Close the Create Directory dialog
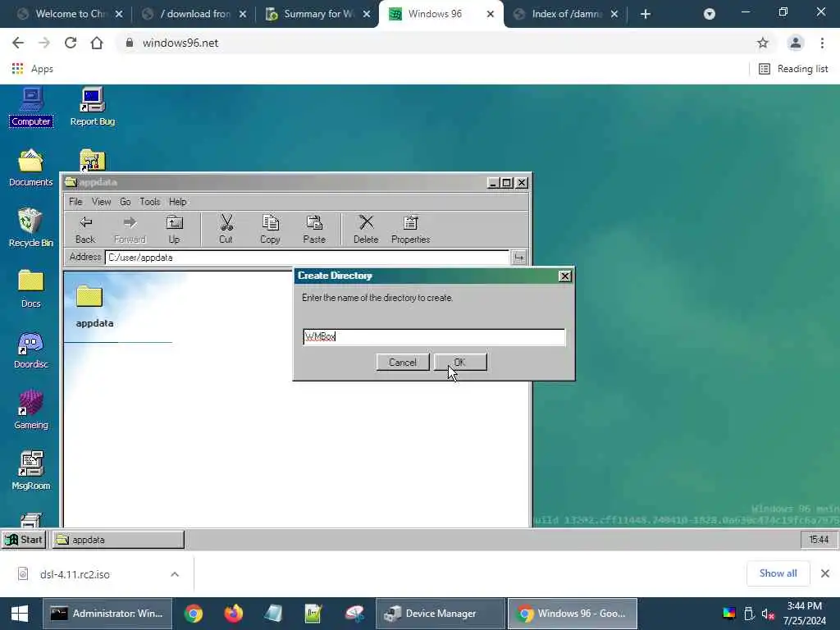Screen dimensions: 840x630 click(564, 276)
